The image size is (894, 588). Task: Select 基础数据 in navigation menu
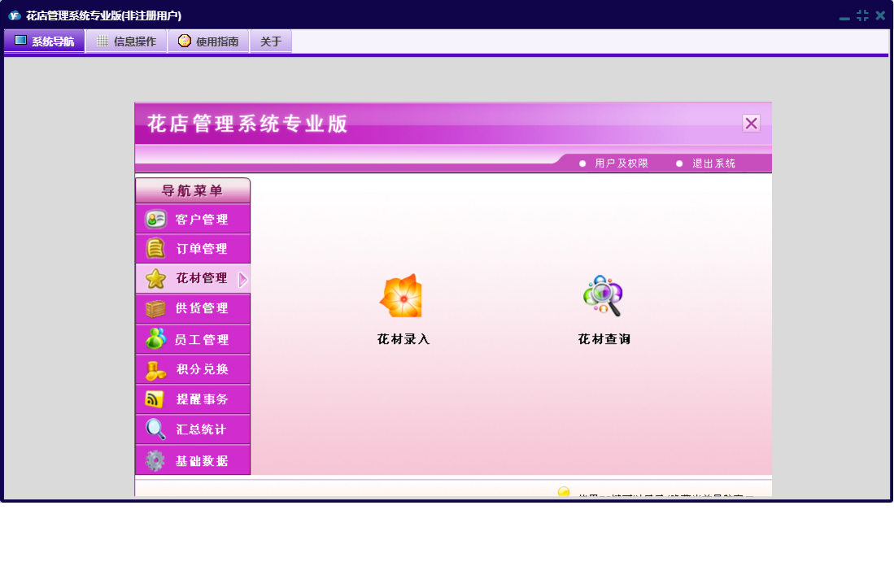[193, 460]
